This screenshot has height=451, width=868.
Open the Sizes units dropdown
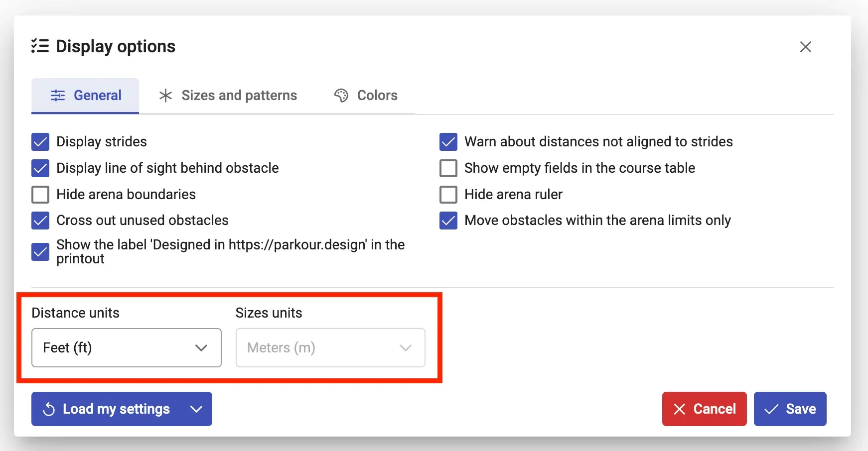330,347
